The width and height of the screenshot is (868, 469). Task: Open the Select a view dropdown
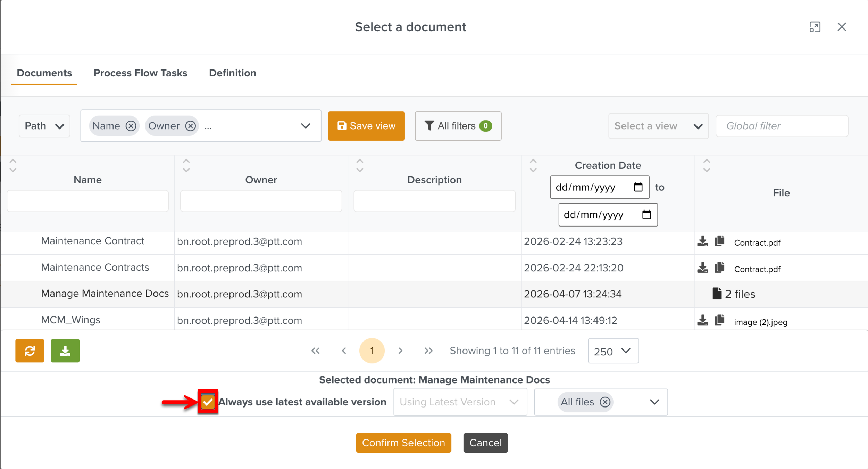[658, 126]
